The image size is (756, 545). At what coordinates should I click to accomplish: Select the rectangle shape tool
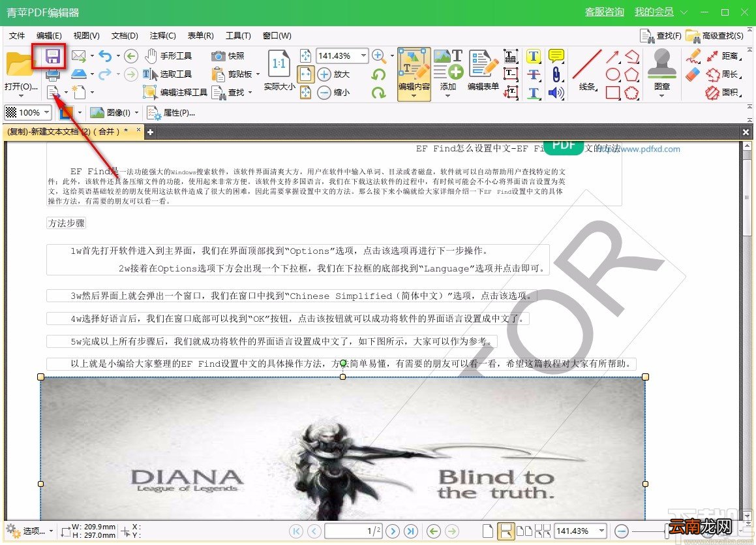coord(612,92)
